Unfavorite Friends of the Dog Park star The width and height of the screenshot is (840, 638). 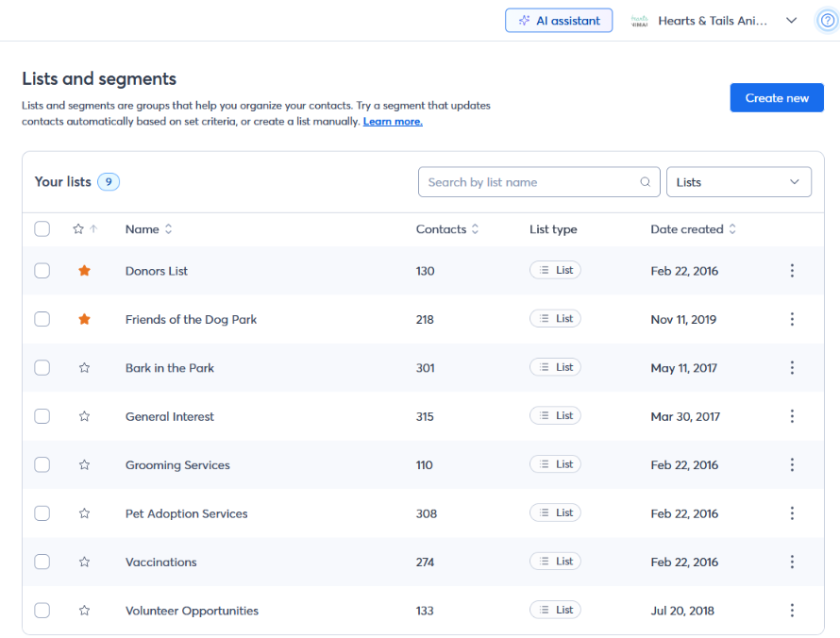point(84,319)
